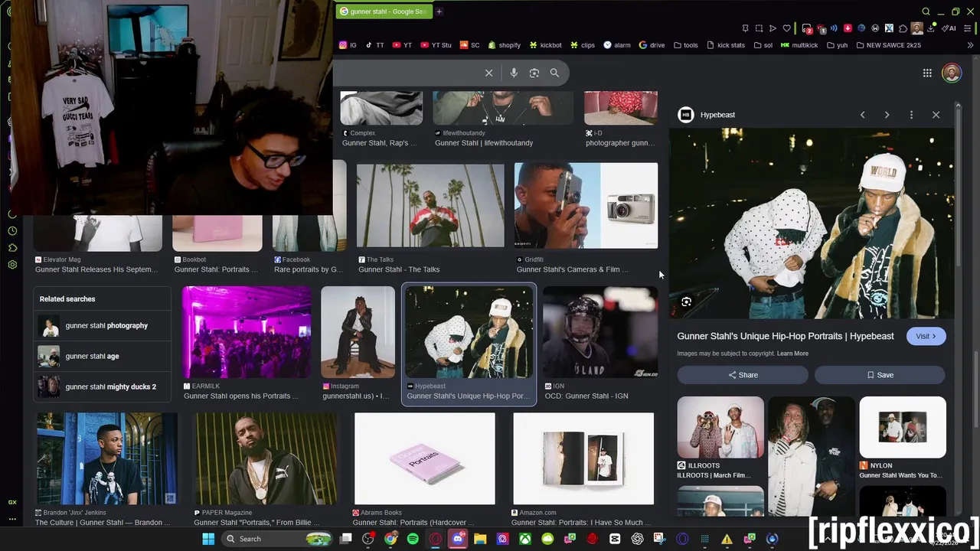Open IGN OCD Gunner Stahl thumbnail
980x551 pixels.
click(x=600, y=332)
